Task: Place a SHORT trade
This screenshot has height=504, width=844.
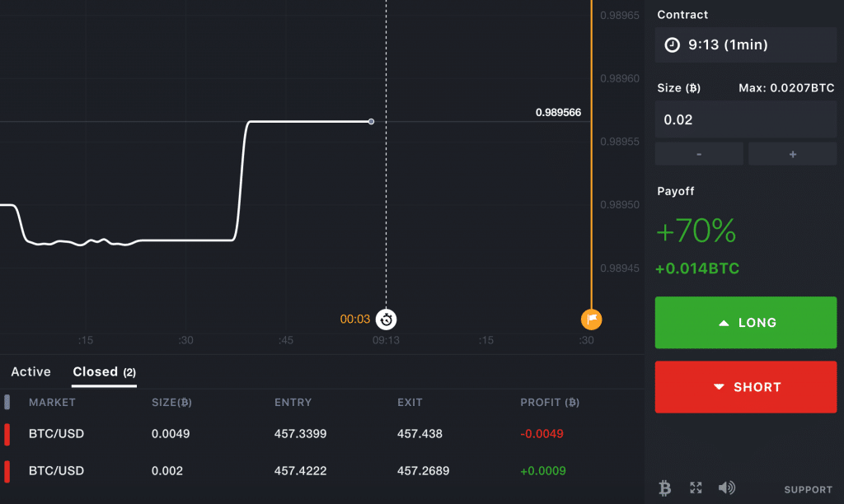Action: [745, 387]
